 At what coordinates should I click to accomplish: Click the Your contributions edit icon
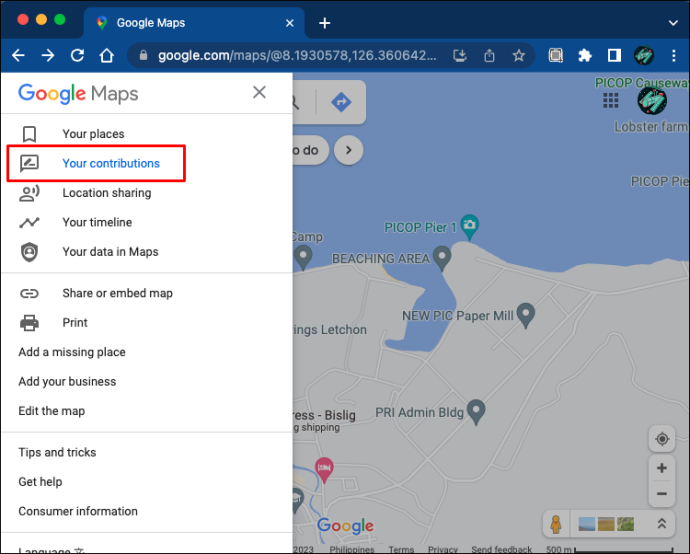pyautogui.click(x=29, y=163)
